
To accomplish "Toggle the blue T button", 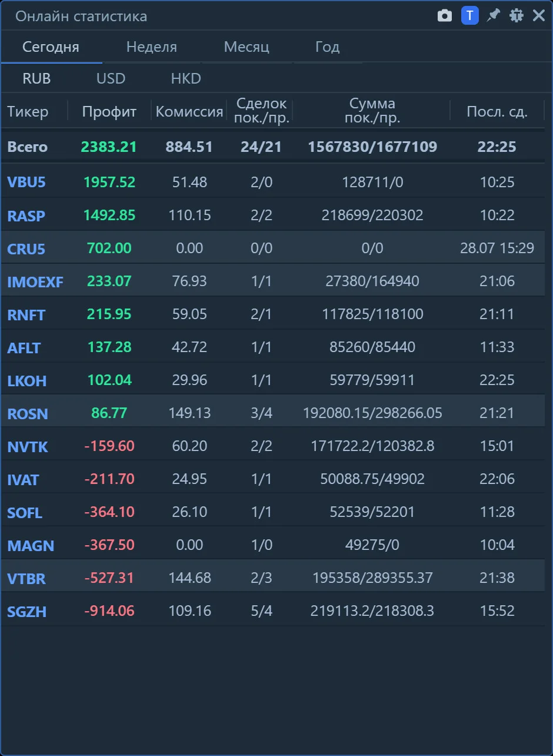I will tap(469, 16).
